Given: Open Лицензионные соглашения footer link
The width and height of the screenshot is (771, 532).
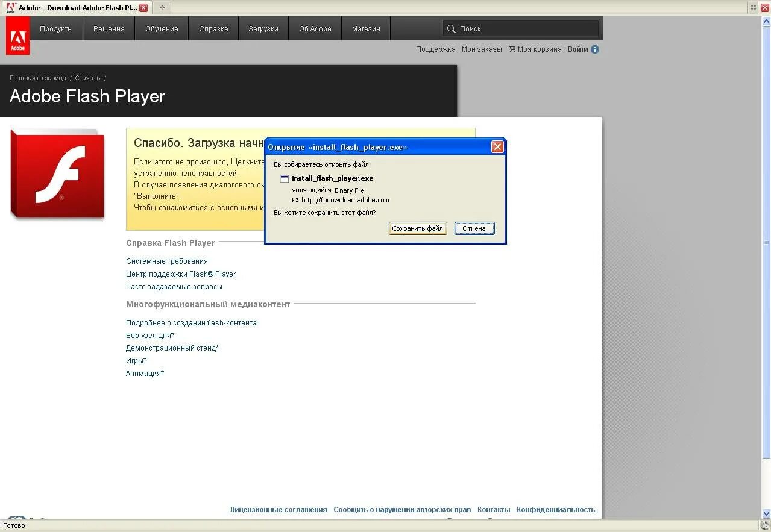Looking at the screenshot, I should tap(279, 510).
